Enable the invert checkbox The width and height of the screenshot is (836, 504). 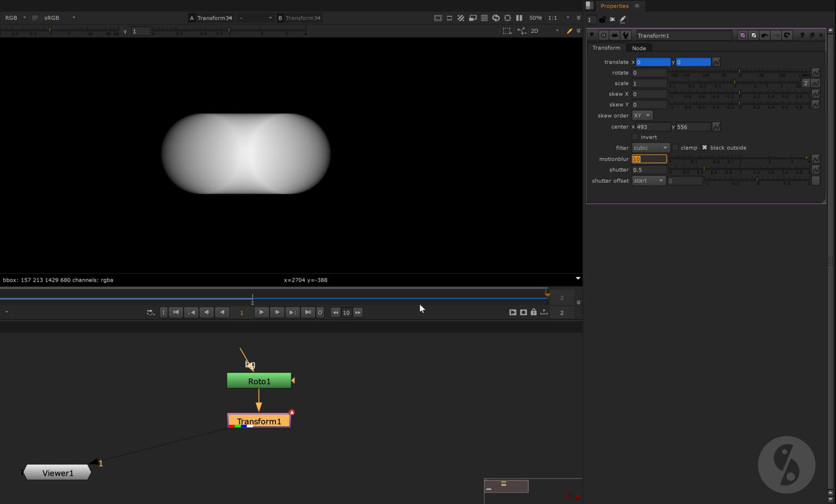pos(635,137)
